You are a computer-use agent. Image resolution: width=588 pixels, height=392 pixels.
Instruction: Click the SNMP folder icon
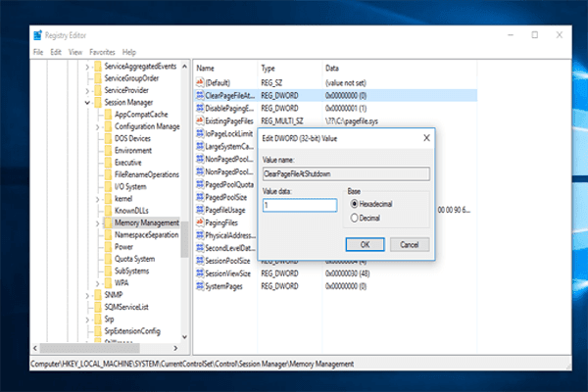tap(98, 294)
